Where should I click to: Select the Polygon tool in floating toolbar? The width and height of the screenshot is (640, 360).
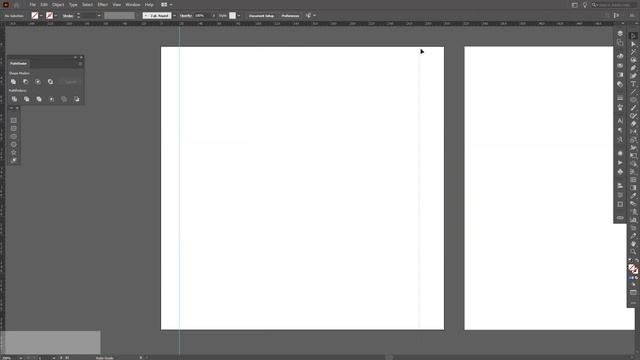pyautogui.click(x=13, y=144)
